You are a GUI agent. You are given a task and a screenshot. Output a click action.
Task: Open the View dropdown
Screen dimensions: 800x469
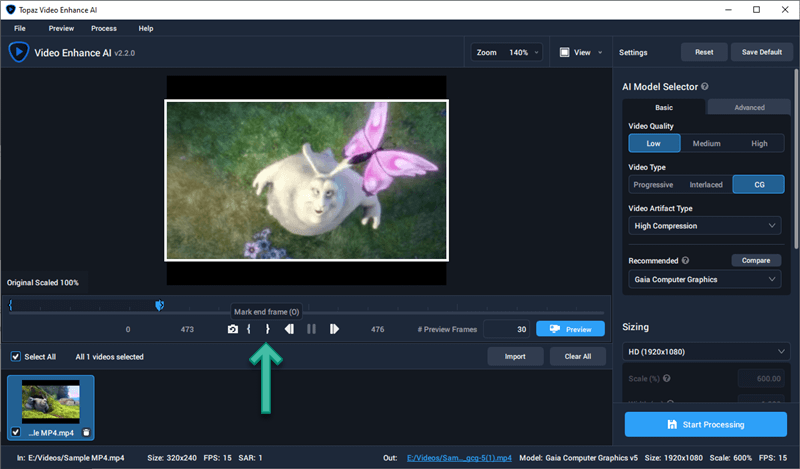pos(581,52)
